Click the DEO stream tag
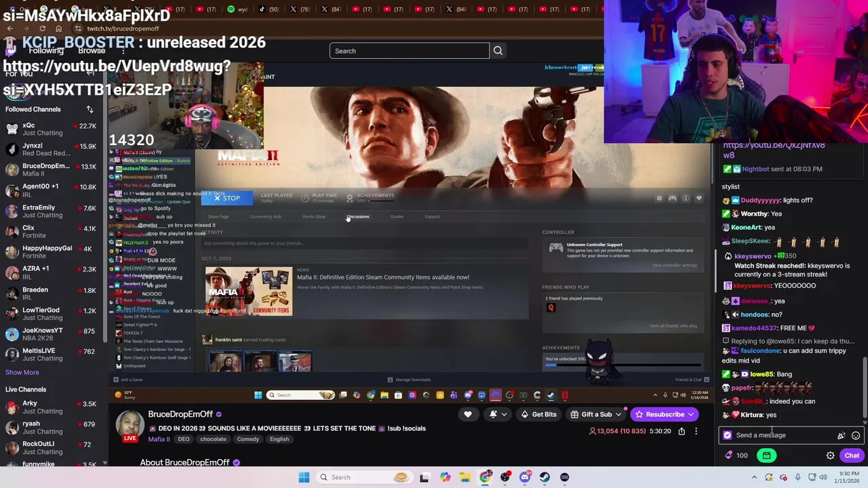The image size is (868, 488). (183, 439)
